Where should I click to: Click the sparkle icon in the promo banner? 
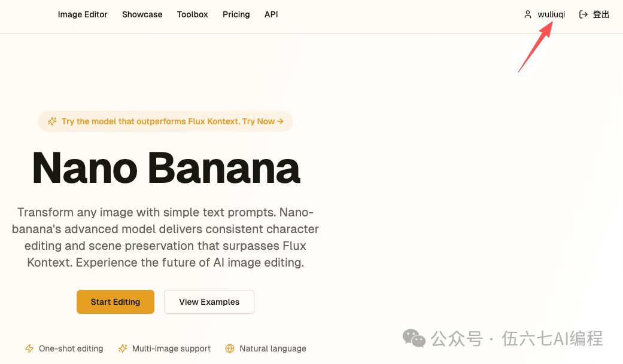click(52, 121)
